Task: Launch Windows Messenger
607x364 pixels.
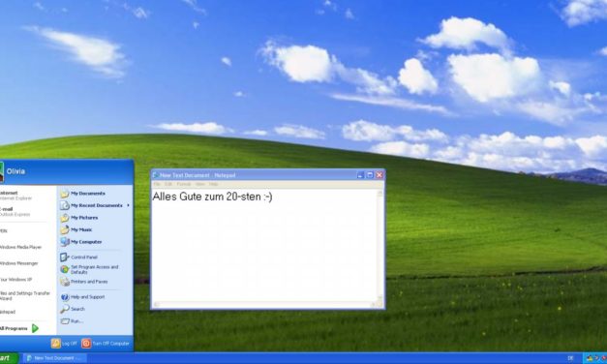Action: pos(19,263)
